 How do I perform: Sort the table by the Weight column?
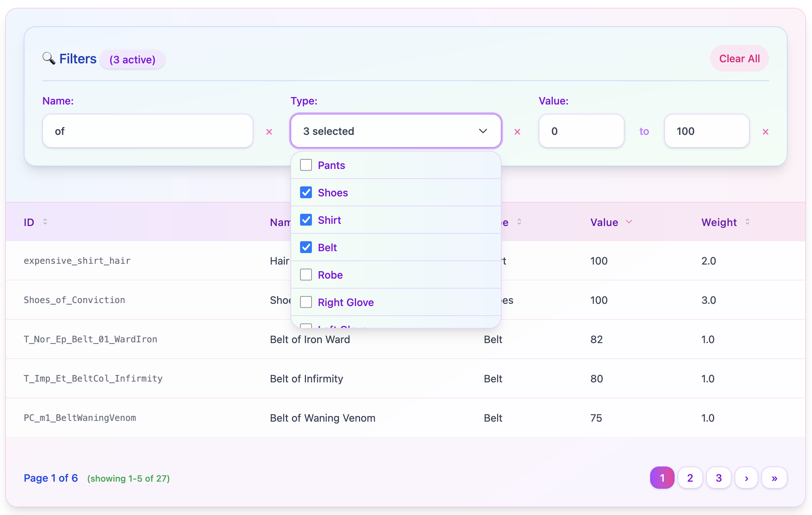coord(747,222)
